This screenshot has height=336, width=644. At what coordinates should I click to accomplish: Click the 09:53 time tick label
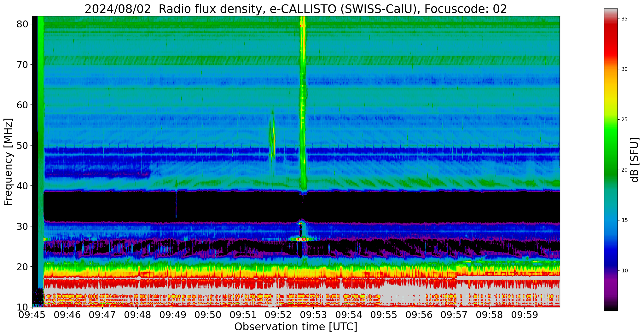313,315
